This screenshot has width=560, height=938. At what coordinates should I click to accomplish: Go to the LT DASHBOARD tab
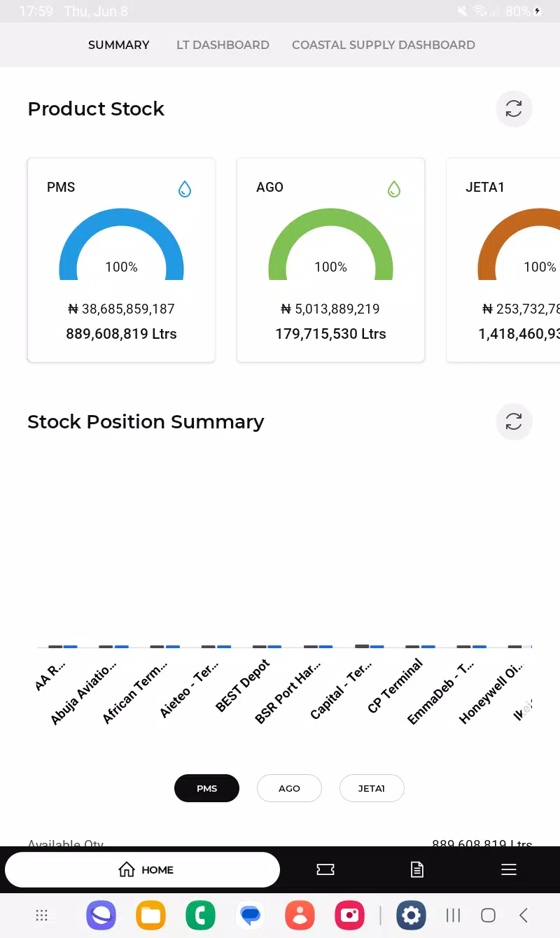223,45
